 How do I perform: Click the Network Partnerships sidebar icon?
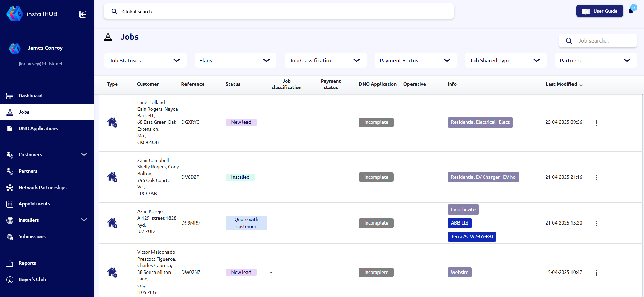pyautogui.click(x=10, y=187)
